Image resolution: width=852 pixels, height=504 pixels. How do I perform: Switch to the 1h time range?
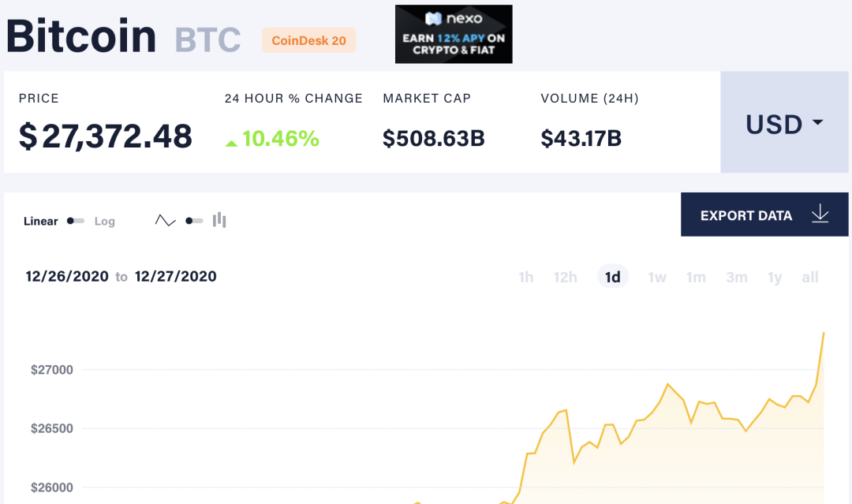coord(525,277)
